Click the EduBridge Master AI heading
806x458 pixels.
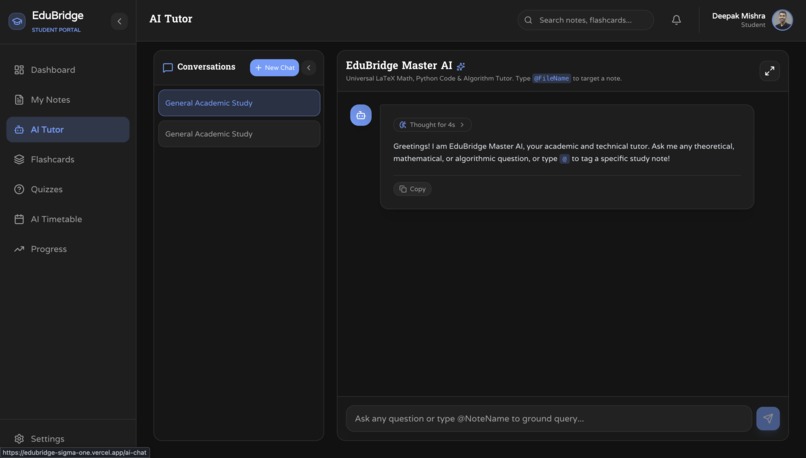pos(399,65)
